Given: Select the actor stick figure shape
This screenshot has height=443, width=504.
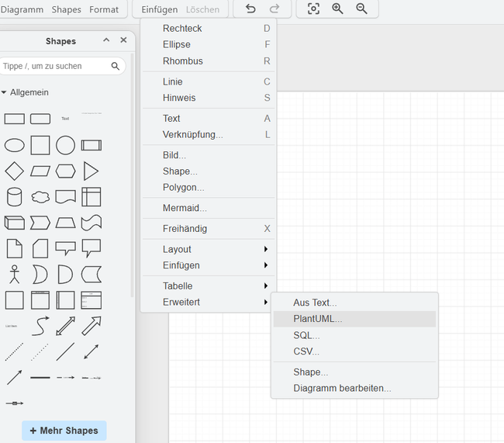Looking at the screenshot, I should pyautogui.click(x=15, y=275).
